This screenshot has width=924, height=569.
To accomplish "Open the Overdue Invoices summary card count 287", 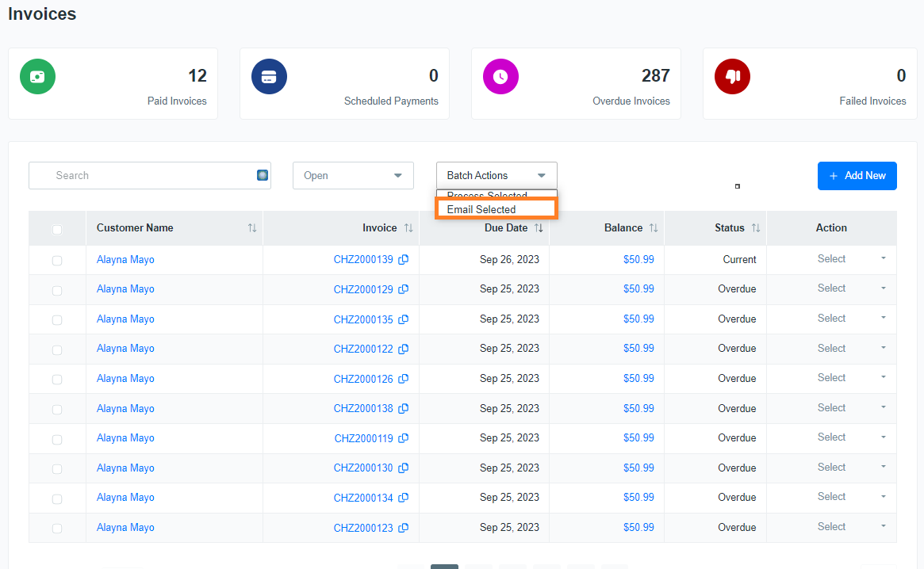I will point(655,76).
